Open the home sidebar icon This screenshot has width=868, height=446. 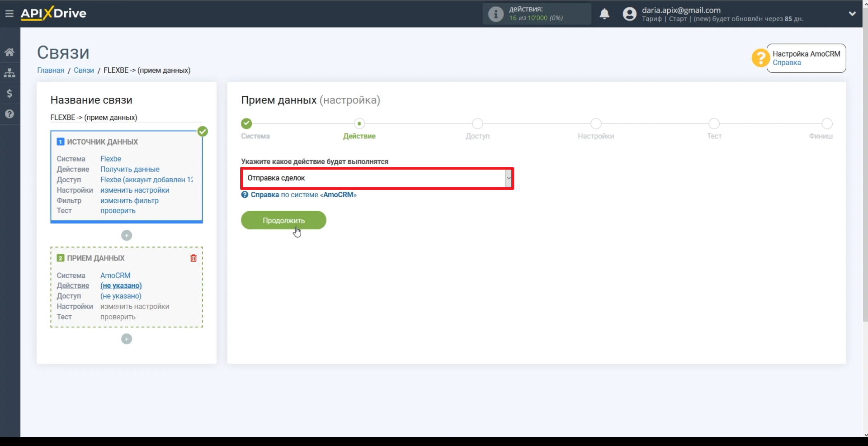(x=9, y=52)
